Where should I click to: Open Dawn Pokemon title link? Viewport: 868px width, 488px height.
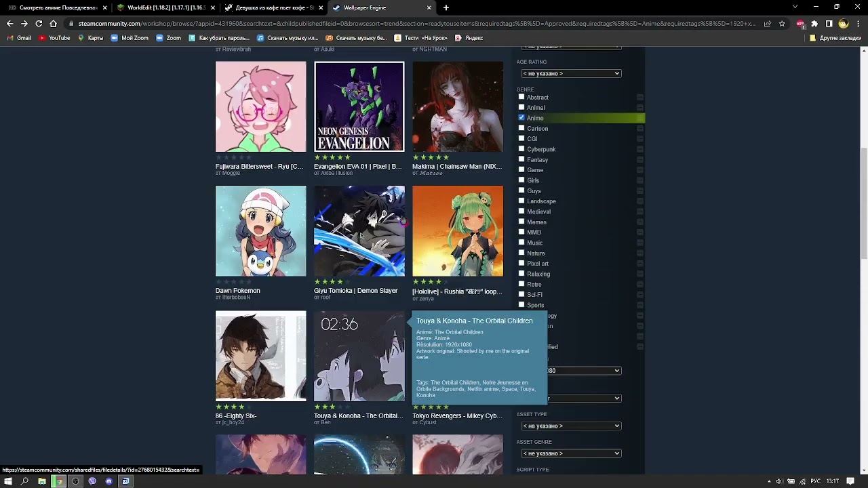click(x=237, y=291)
